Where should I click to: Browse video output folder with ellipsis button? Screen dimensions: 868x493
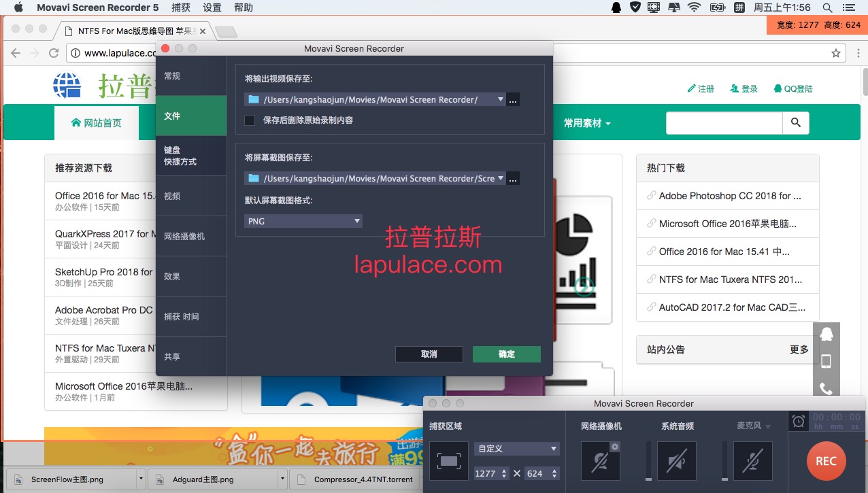click(514, 100)
